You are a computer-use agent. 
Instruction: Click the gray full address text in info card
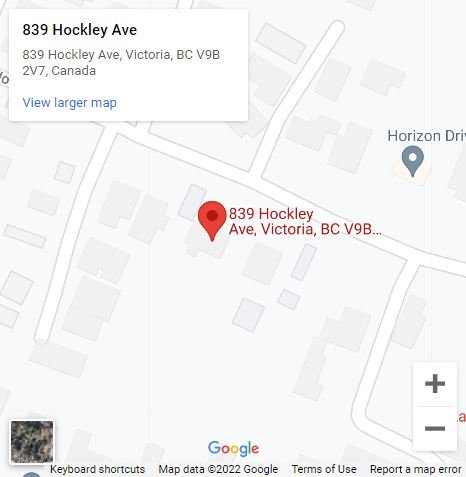coord(121,63)
